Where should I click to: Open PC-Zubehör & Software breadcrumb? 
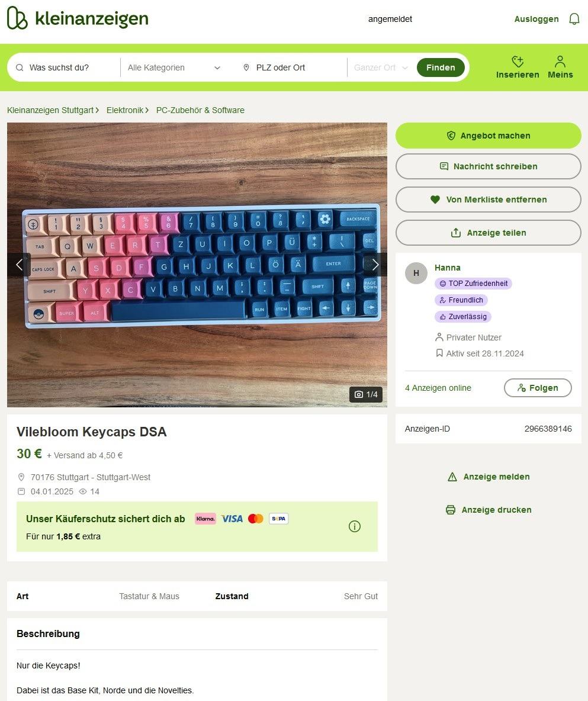pos(200,110)
